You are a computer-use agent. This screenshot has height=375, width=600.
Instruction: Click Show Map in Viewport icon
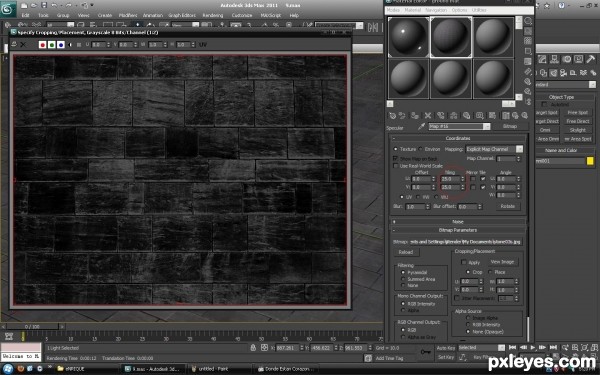pos(492,115)
